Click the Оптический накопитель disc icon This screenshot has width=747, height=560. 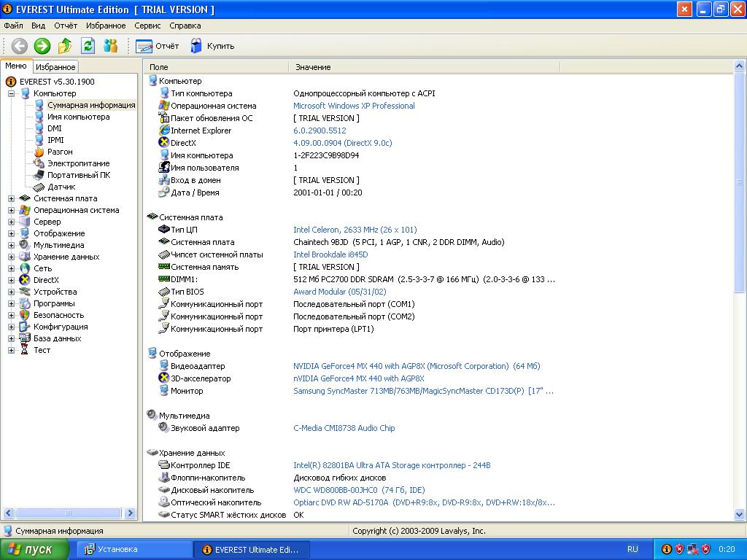pos(164,502)
